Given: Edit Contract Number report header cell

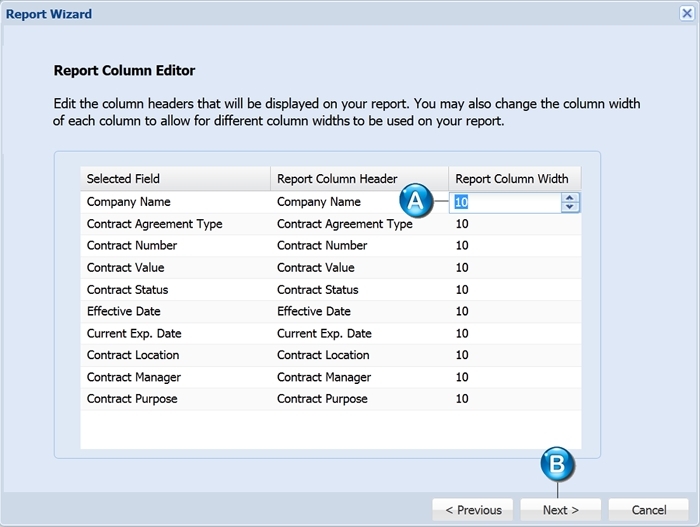Looking at the screenshot, I should point(359,246).
